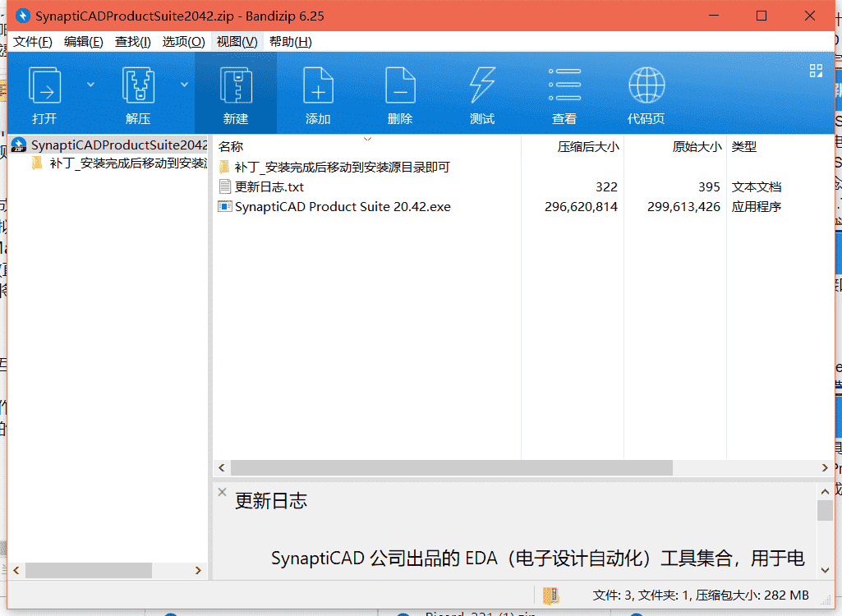Click the 删除 (Delete) toolbar icon

[x=400, y=85]
